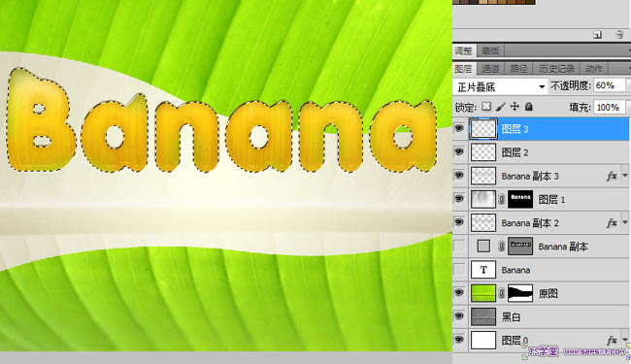Expand effects of Banana 副本 3 layer
Viewport: 631px width, 364px height.
(x=625, y=176)
